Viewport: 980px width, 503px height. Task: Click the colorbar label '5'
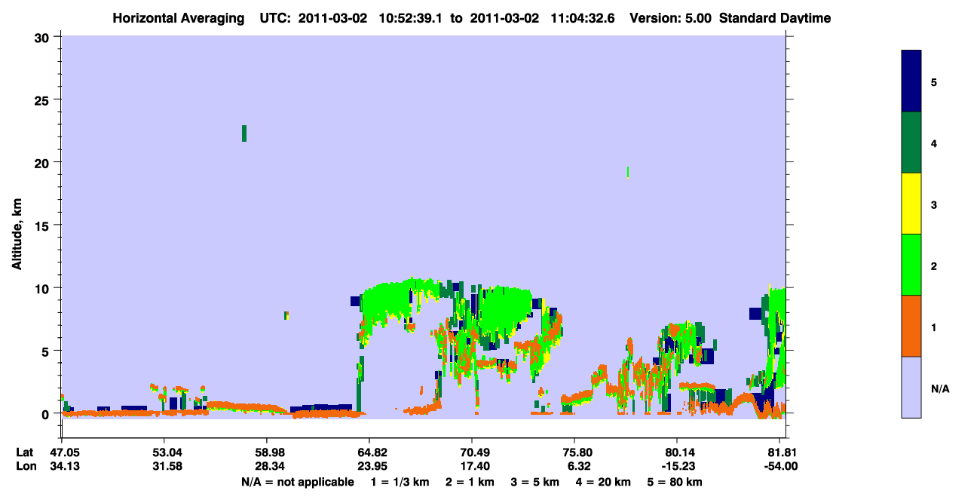933,81
